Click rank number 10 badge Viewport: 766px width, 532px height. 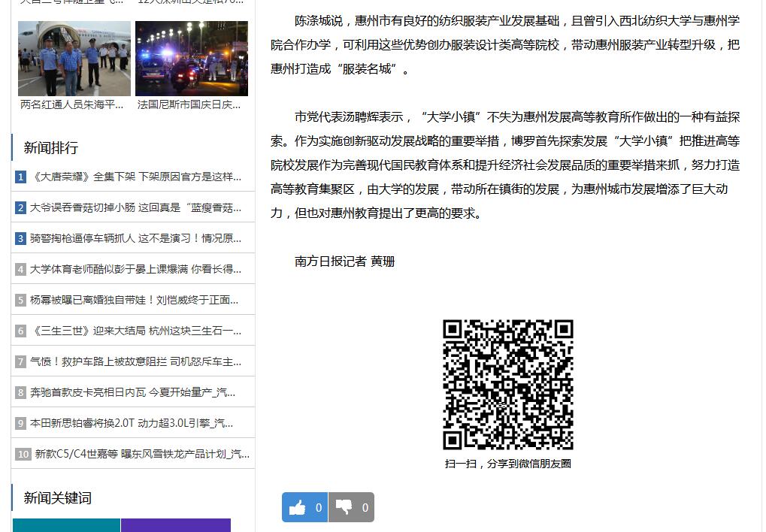pos(23,454)
